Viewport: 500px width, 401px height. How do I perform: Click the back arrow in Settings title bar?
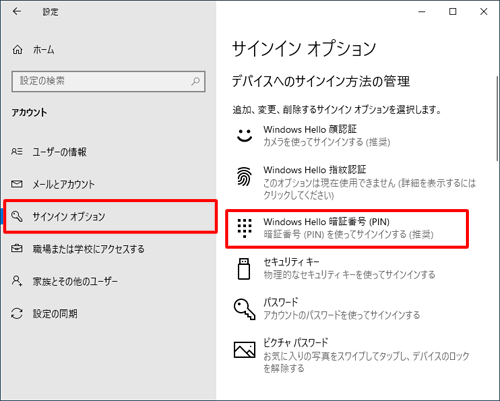click(x=17, y=12)
